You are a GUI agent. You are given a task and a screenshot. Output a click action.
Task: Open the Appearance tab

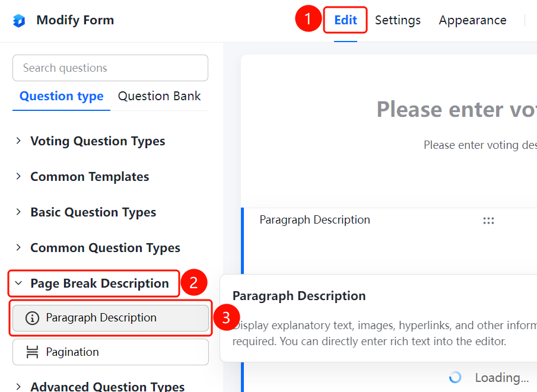472,20
